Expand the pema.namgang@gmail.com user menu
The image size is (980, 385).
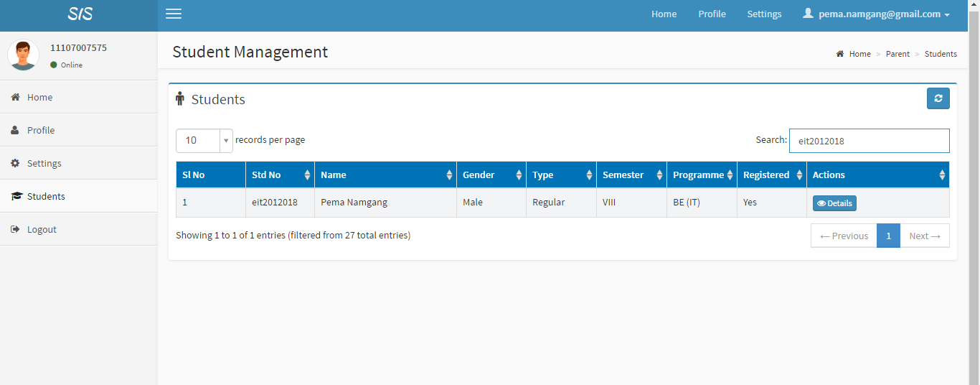click(876, 14)
